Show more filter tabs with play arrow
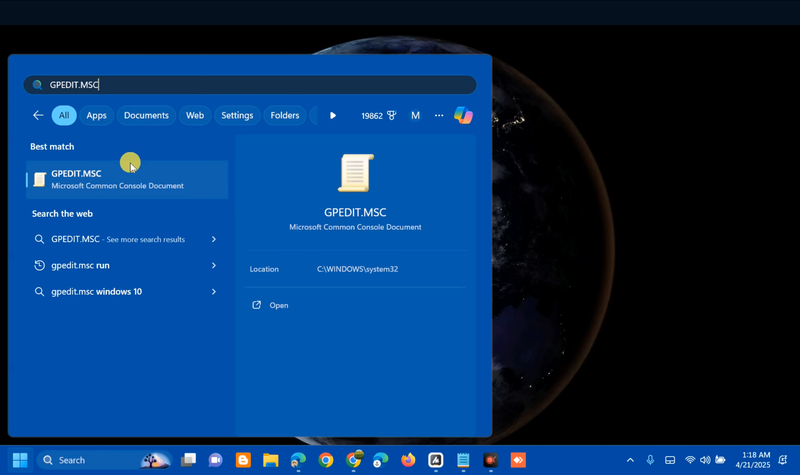Screen dimensions: 800x475 333,115
